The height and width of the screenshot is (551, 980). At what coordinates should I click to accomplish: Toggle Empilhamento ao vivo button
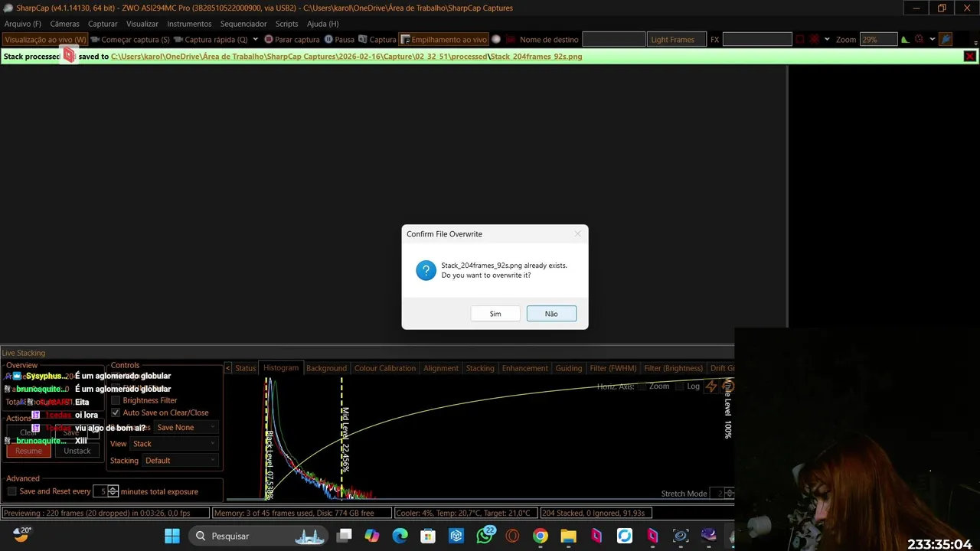click(444, 39)
